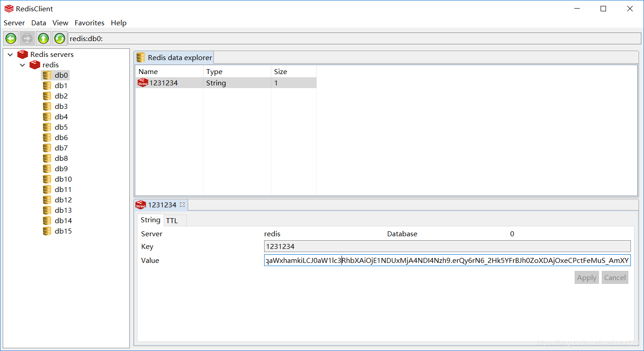Switch to the String tab

(150, 220)
